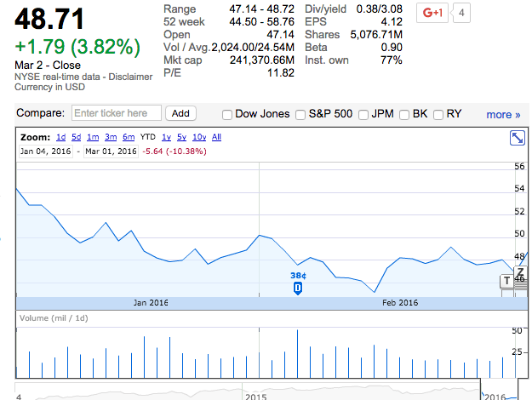The height and width of the screenshot is (400, 532).
Task: Zoom chart to 10y
Action: point(199,137)
